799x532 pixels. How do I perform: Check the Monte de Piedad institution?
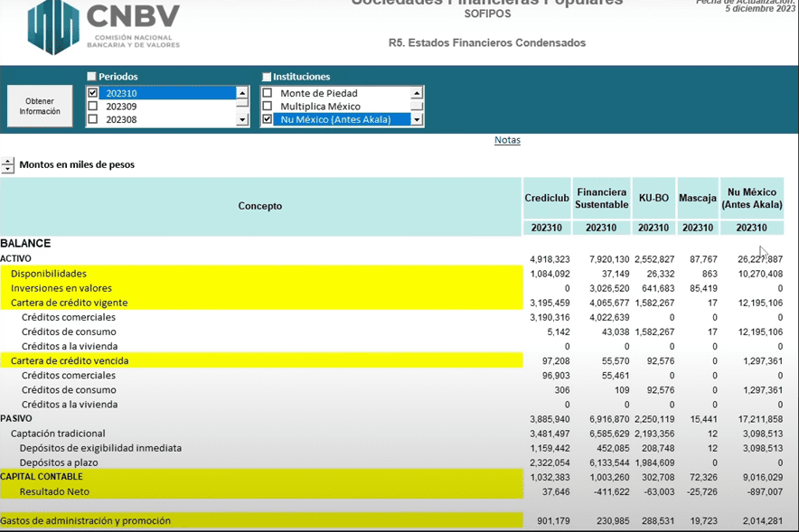click(268, 93)
